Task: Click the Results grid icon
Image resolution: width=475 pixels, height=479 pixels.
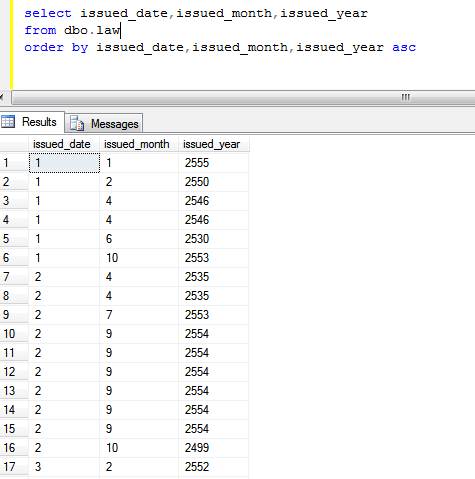Action: [8, 122]
